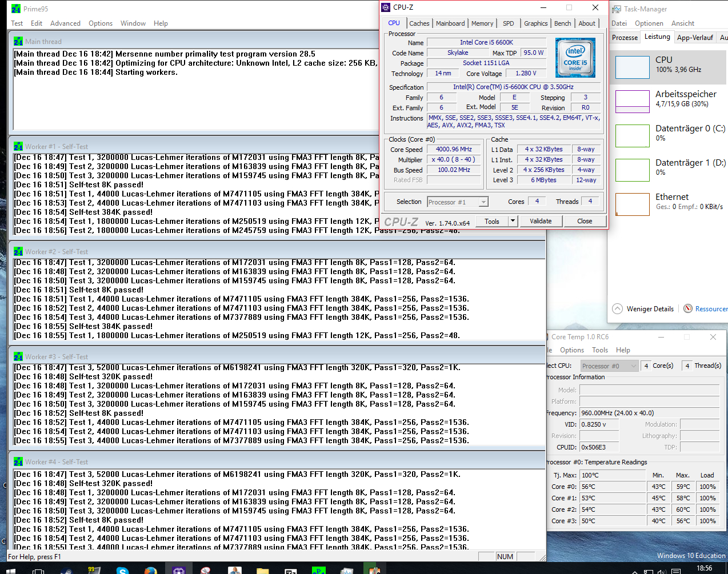Open the Core Temp Tools menu
728x574 pixels.
pyautogui.click(x=600, y=350)
